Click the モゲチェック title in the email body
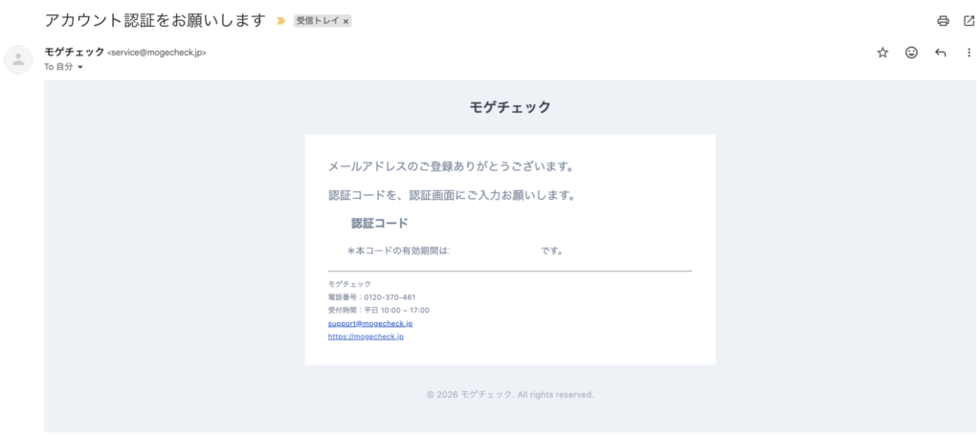The width and height of the screenshot is (980, 435). click(x=510, y=107)
